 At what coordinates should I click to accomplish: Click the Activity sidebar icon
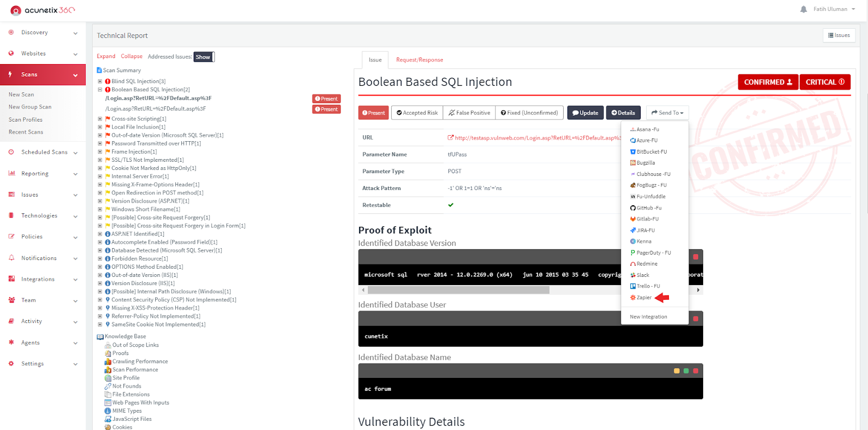11,321
